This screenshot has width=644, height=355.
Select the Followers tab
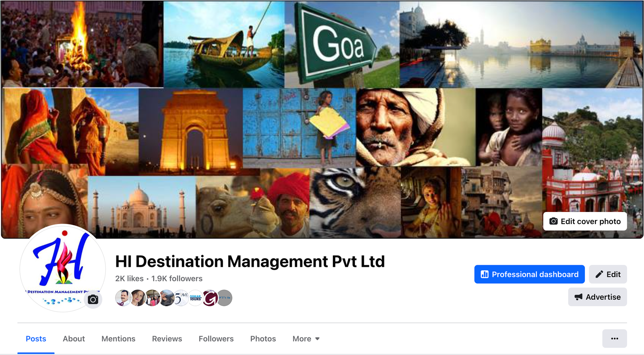pyautogui.click(x=216, y=339)
